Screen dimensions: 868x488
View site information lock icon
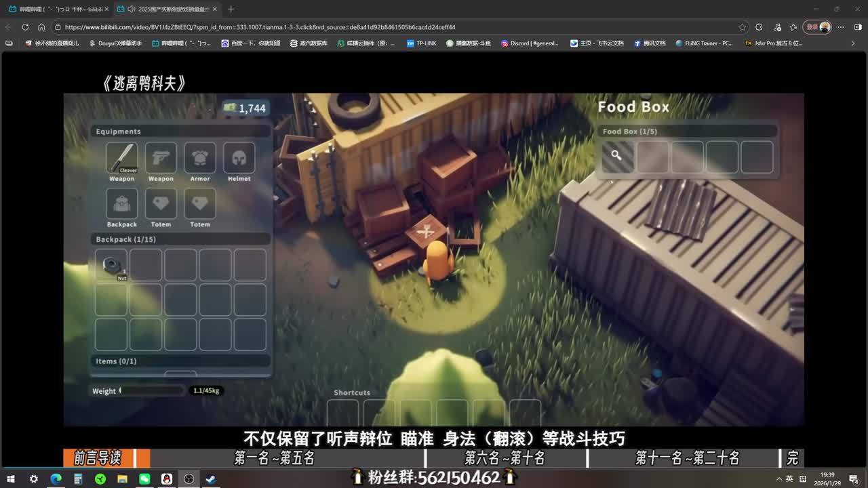click(58, 27)
